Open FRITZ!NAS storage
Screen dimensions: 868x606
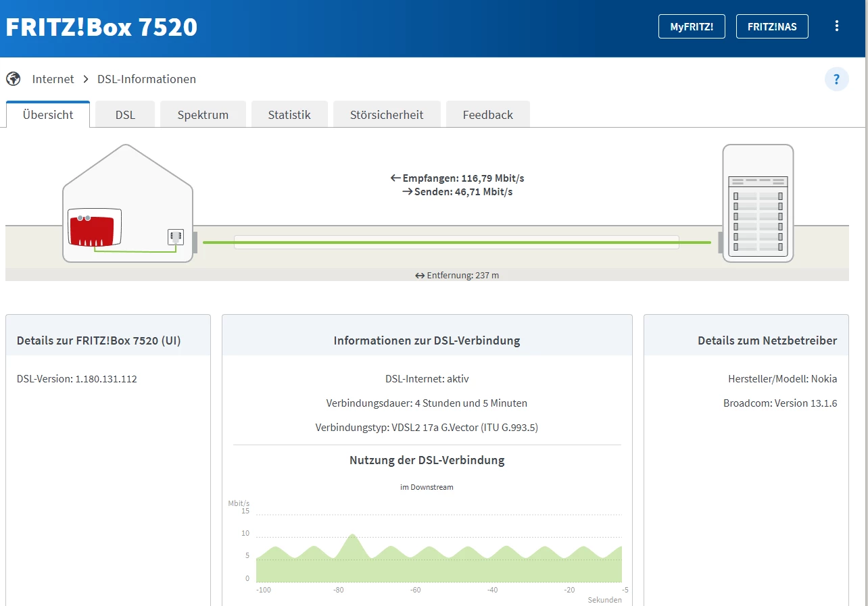pos(772,26)
